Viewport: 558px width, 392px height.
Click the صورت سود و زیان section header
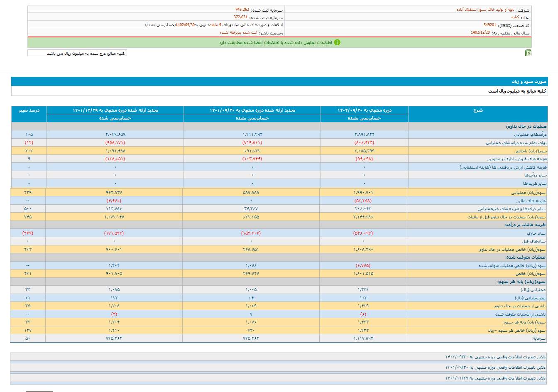(529, 81)
